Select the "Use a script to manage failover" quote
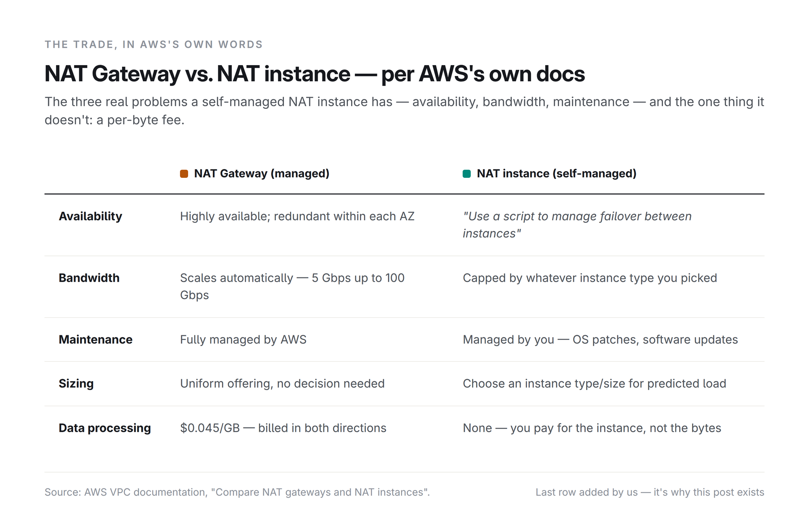 point(577,225)
